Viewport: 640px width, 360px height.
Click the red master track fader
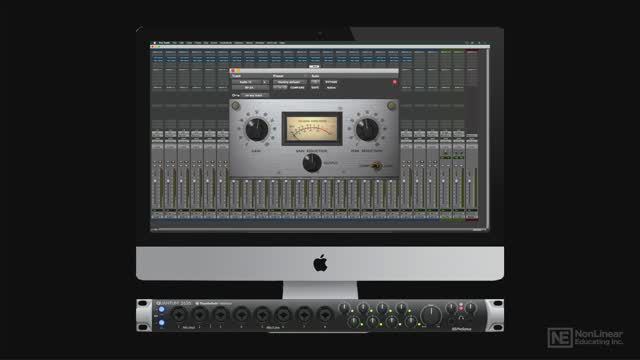click(x=469, y=182)
